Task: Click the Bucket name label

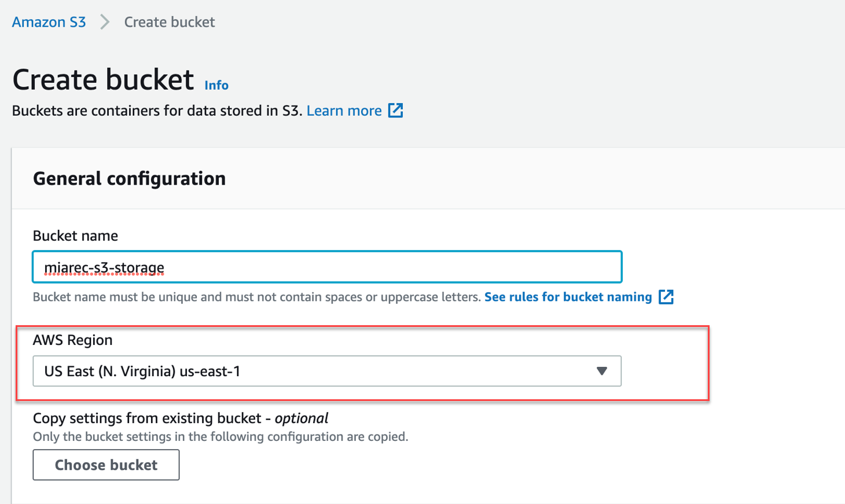Action: click(75, 236)
